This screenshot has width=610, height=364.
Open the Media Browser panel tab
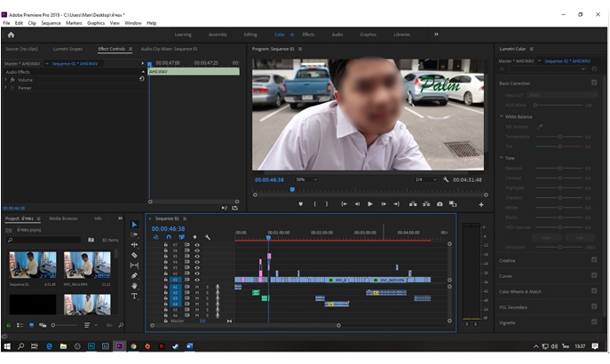click(x=63, y=218)
